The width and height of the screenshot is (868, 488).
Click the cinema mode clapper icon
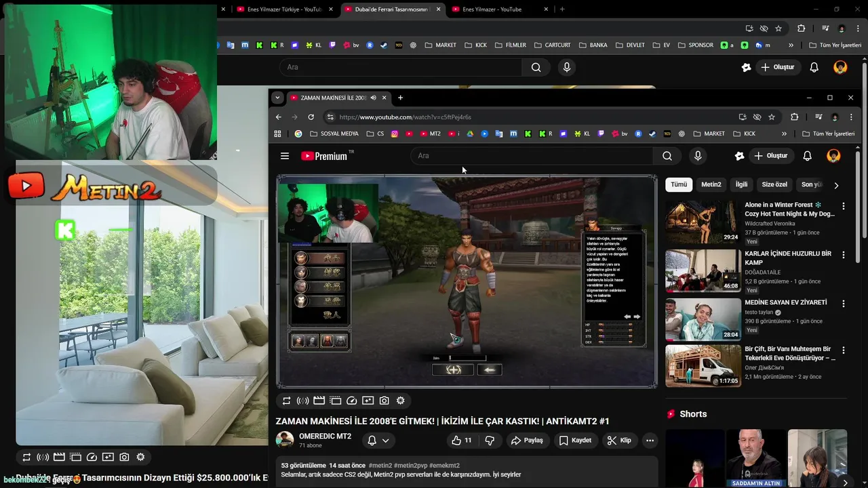click(x=319, y=401)
